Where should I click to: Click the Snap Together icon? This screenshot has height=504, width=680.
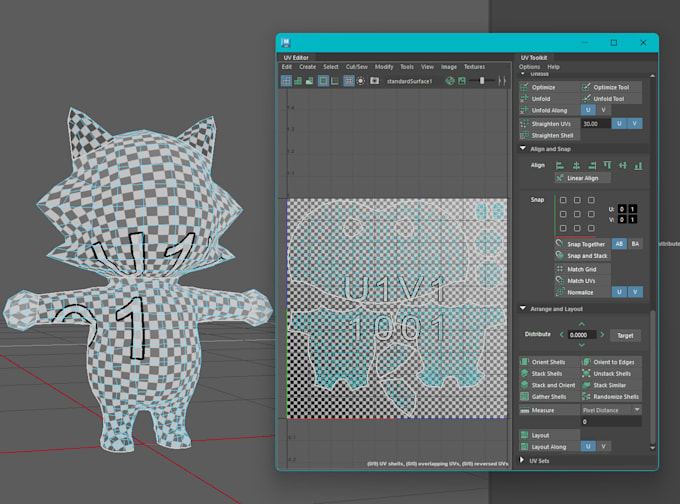pos(560,244)
